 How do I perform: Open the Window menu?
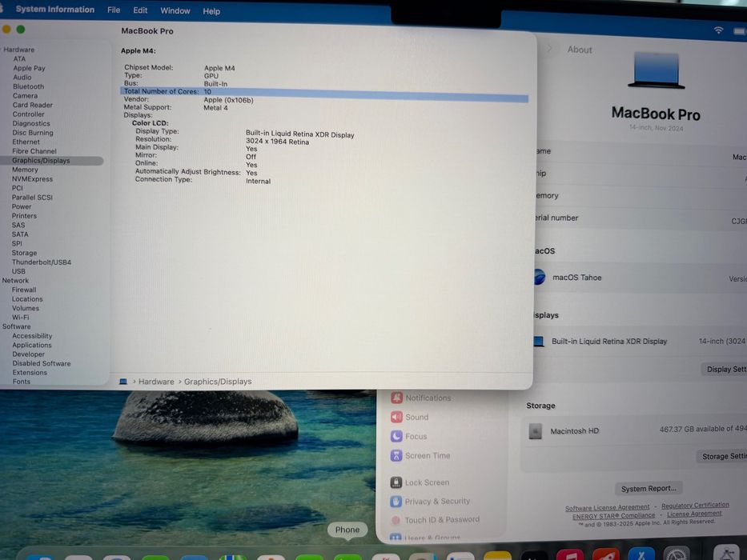pyautogui.click(x=175, y=11)
